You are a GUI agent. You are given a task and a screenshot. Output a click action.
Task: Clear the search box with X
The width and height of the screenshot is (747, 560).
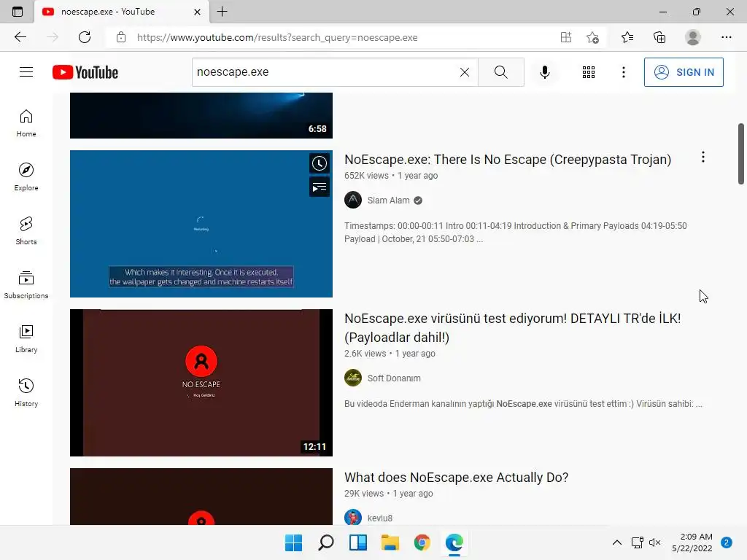(x=465, y=72)
